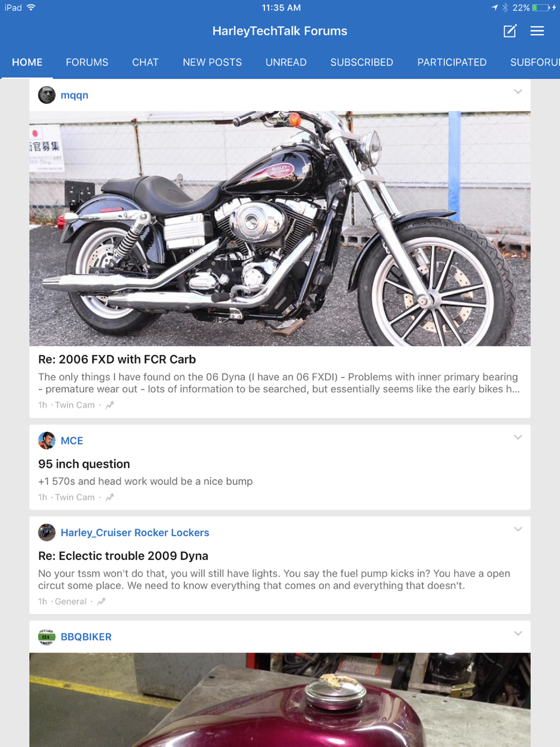Open thread Re: 2006 FXD with FCR Carb

(x=117, y=360)
